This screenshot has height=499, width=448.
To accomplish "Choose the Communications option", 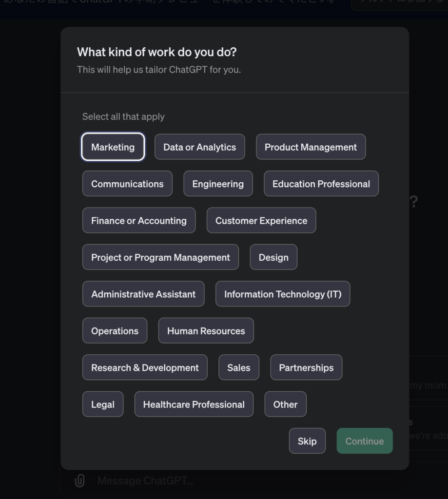I will 127,184.
